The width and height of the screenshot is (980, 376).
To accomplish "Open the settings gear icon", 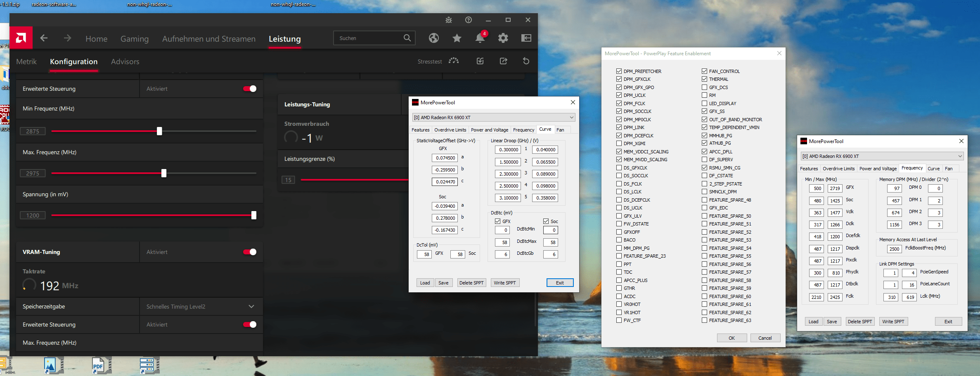I will (x=503, y=38).
